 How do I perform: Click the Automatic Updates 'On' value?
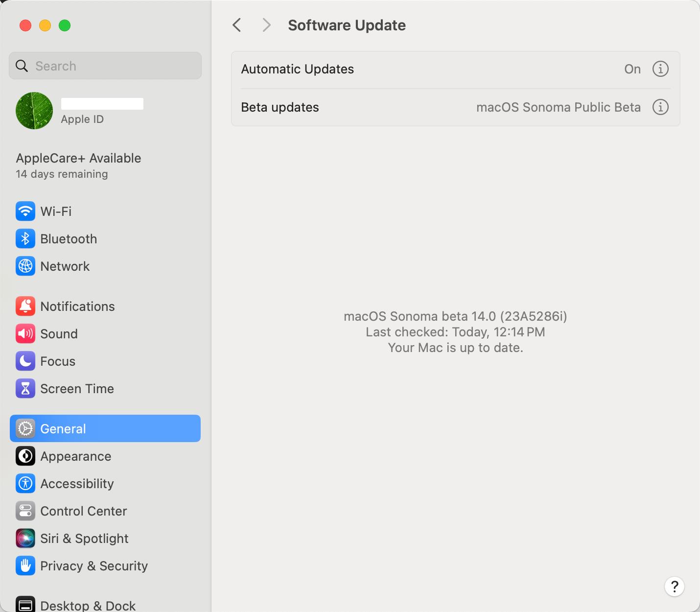pyautogui.click(x=632, y=69)
